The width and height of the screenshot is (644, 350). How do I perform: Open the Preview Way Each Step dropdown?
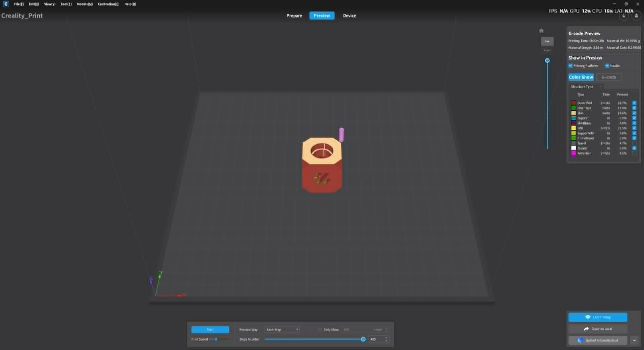click(x=282, y=329)
